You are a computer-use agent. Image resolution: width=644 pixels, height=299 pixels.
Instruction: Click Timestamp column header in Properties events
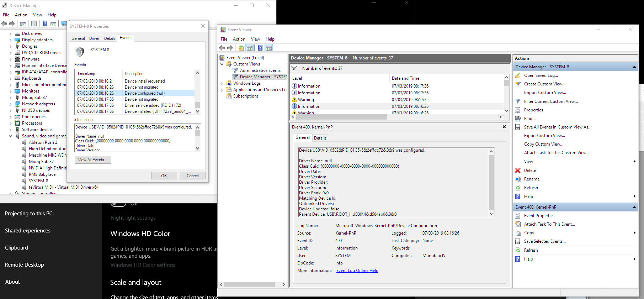point(99,74)
